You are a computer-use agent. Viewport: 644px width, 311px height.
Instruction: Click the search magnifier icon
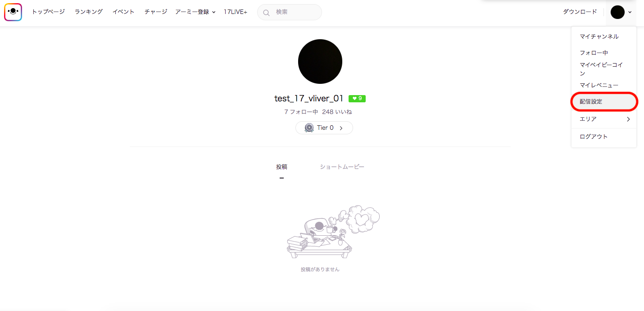pos(266,13)
